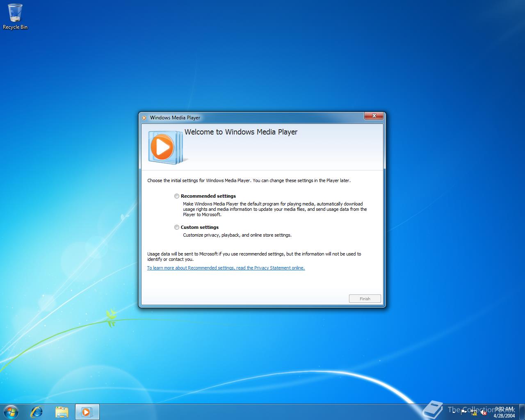Open the Privacy Statement online link
525x420 pixels.
226,268
